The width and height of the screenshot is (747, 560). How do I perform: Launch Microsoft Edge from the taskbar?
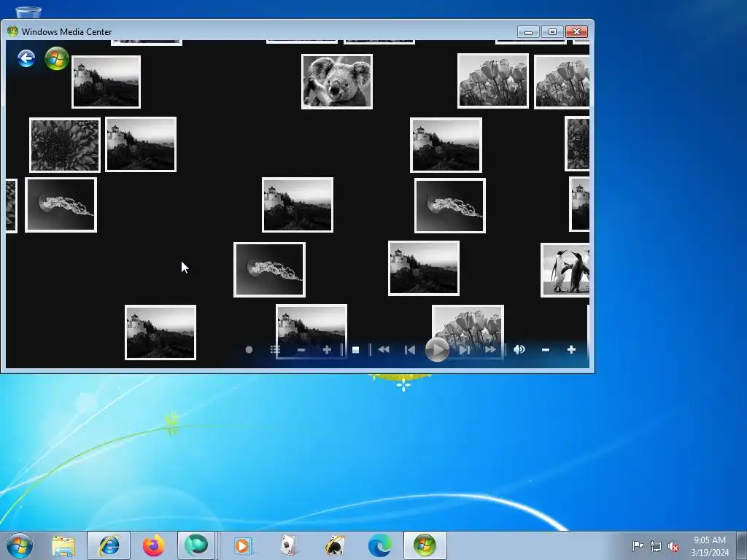[379, 545]
